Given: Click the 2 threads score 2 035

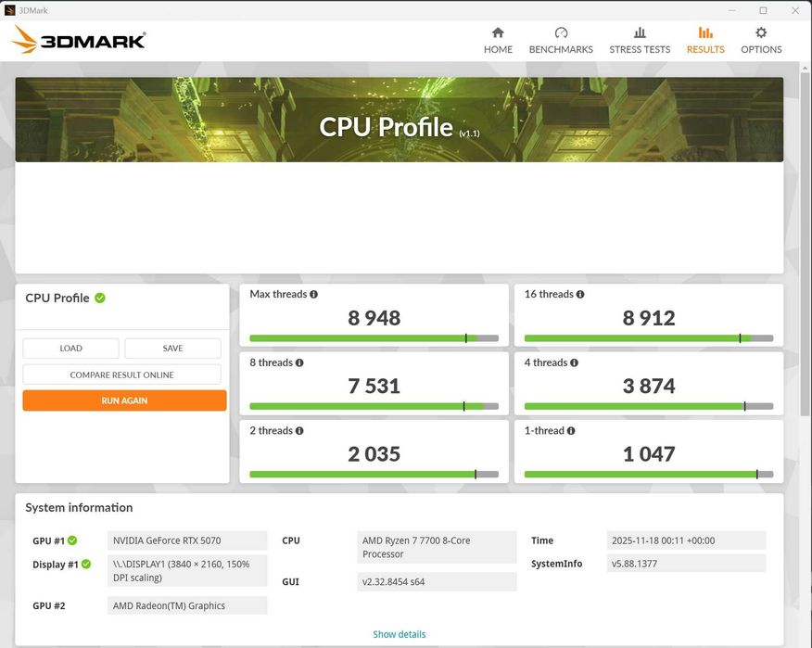Looking at the screenshot, I should 374,453.
